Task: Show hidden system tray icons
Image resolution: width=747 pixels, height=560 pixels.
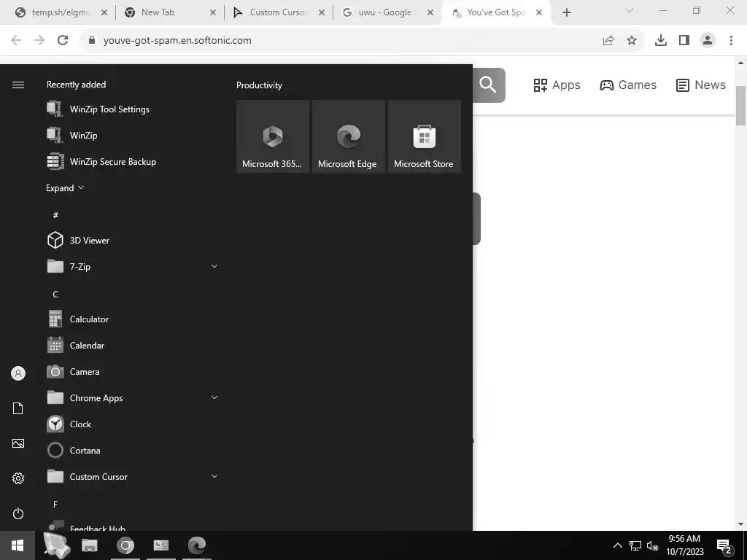Action: pos(617,545)
